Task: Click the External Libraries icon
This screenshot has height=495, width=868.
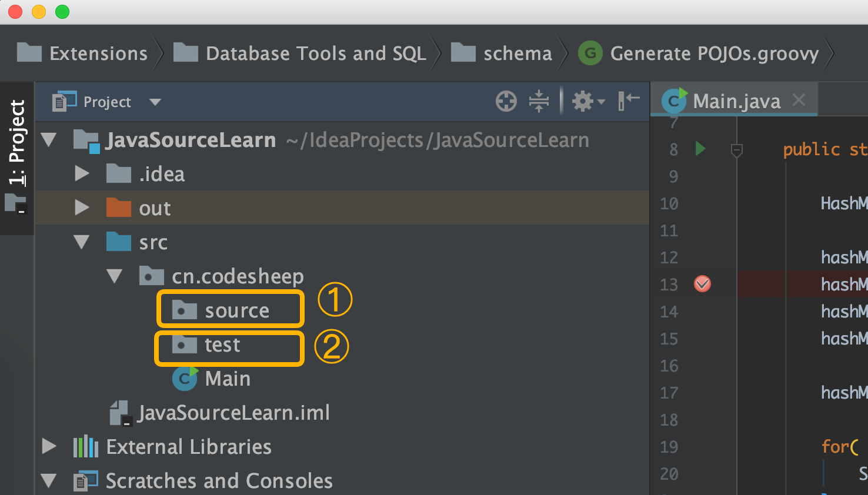Action: pos(85,447)
